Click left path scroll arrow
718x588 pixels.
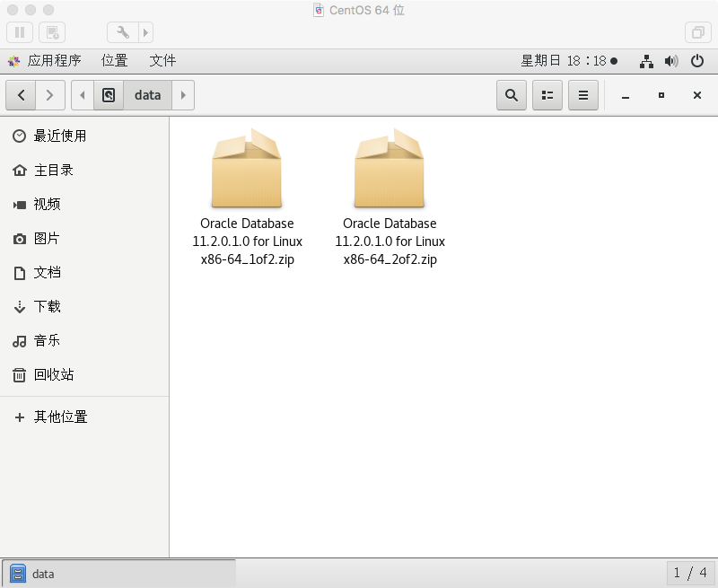tap(83, 95)
